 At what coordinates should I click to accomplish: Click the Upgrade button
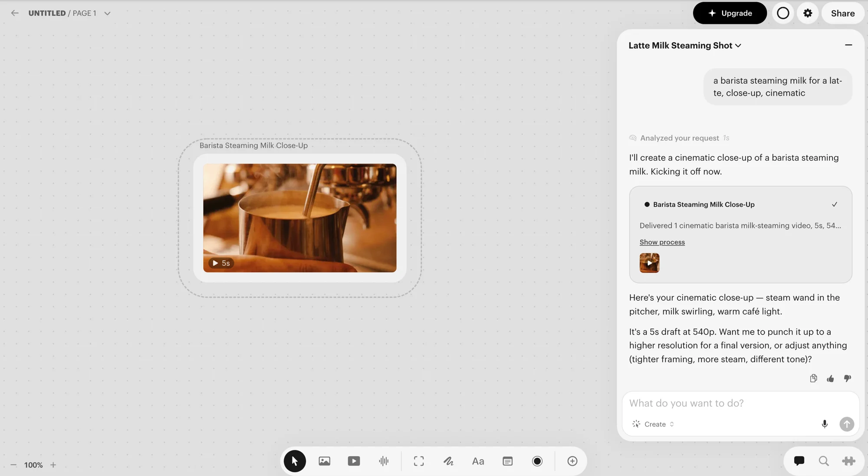[730, 13]
